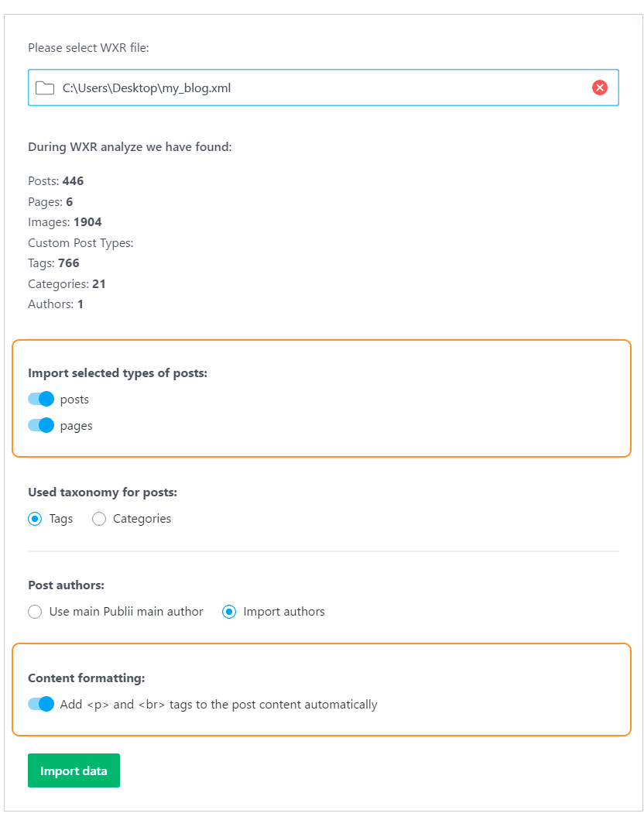Click the posts label beside its toggle
The image size is (644, 827).
[77, 399]
